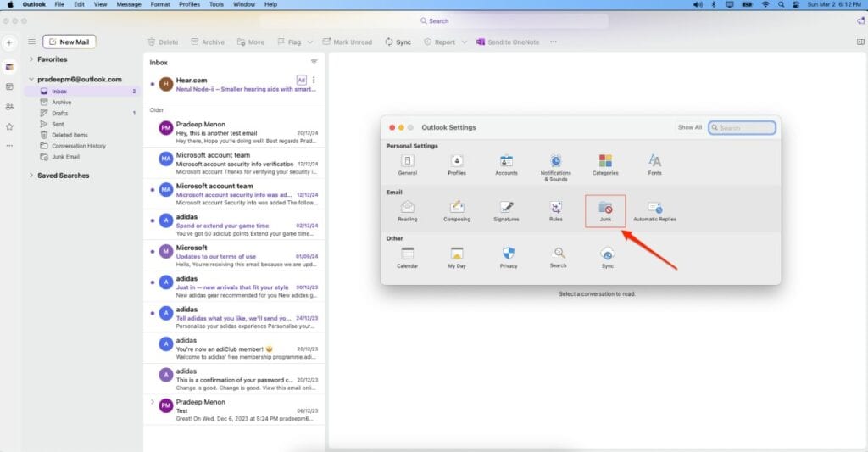
Task: Open Sync settings icon in Other section
Action: [607, 258]
